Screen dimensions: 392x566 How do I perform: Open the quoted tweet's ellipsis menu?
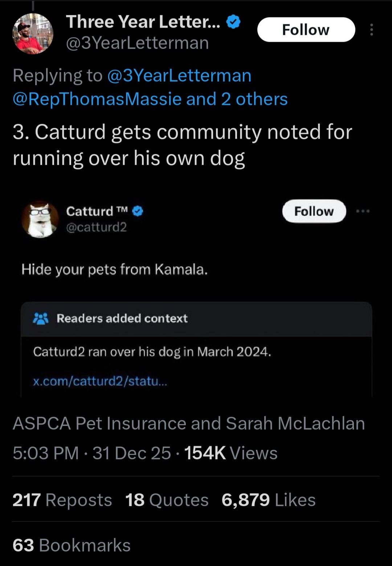click(363, 211)
